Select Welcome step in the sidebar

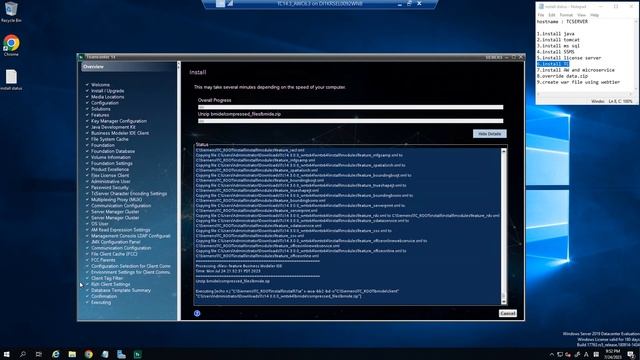coord(100,85)
